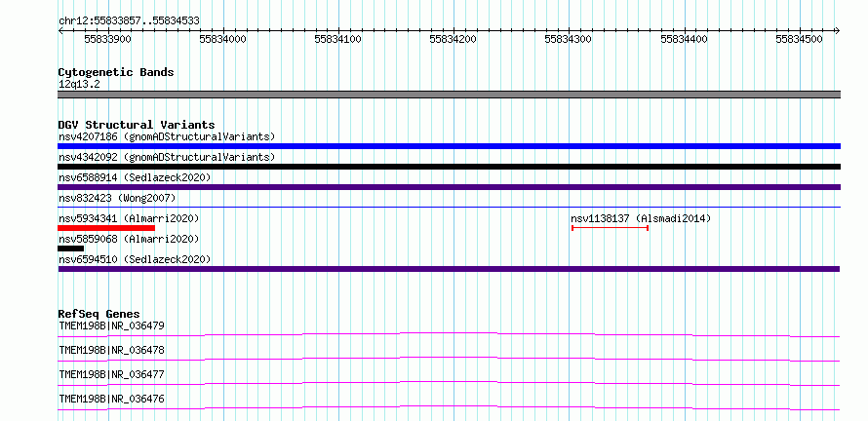Open variant label nsv5859068 (Almarri2020)
The height and width of the screenshot is (421, 868).
click(x=129, y=239)
